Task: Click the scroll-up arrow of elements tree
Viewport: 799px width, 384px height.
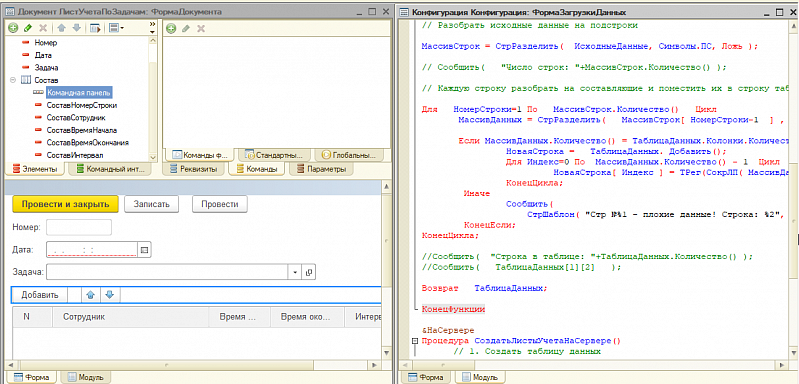Action: [x=152, y=41]
